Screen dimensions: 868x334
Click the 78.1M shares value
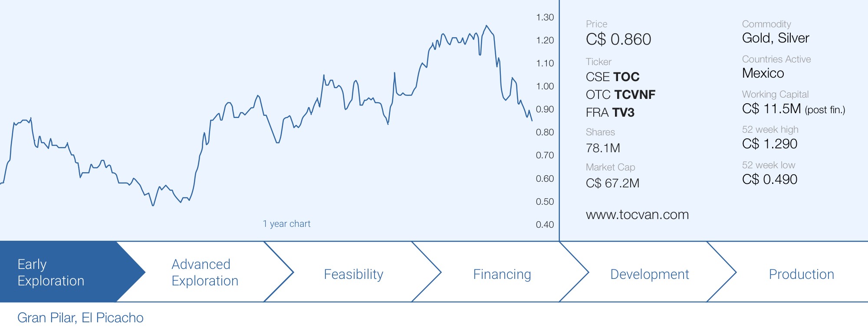pyautogui.click(x=603, y=148)
